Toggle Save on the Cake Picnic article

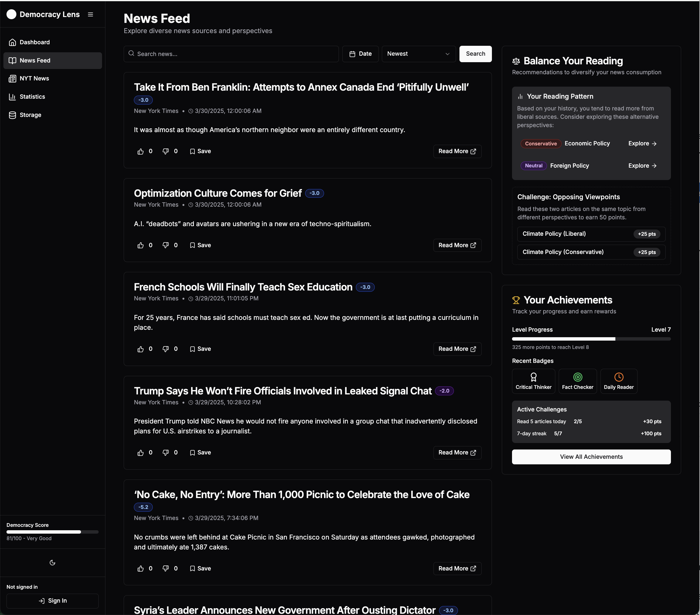[200, 568]
